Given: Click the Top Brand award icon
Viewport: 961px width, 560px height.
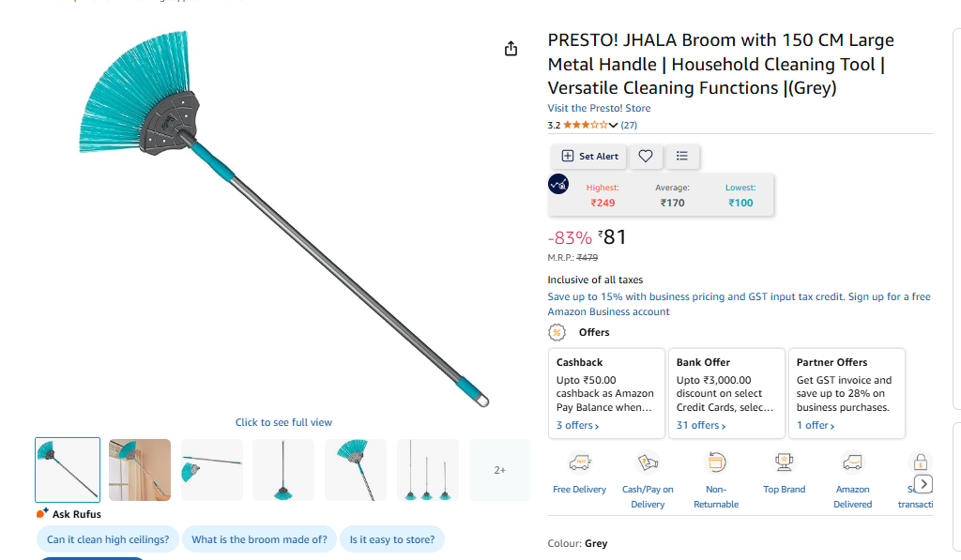Looking at the screenshot, I should 784,462.
